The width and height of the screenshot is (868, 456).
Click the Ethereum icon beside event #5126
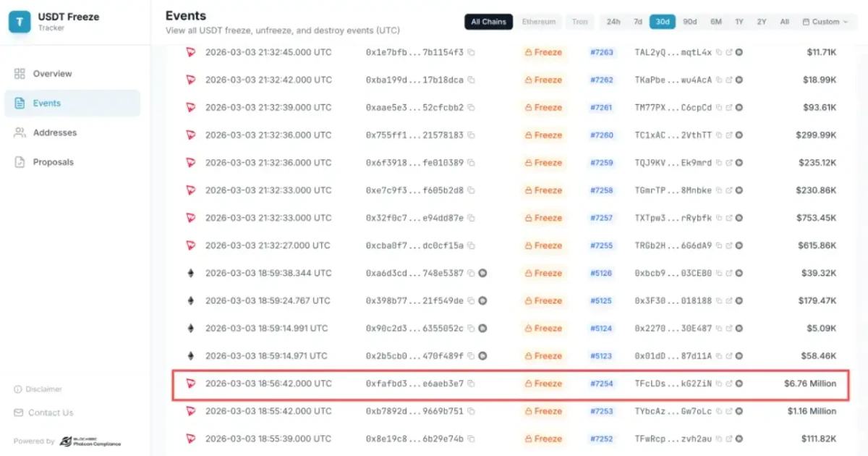190,273
